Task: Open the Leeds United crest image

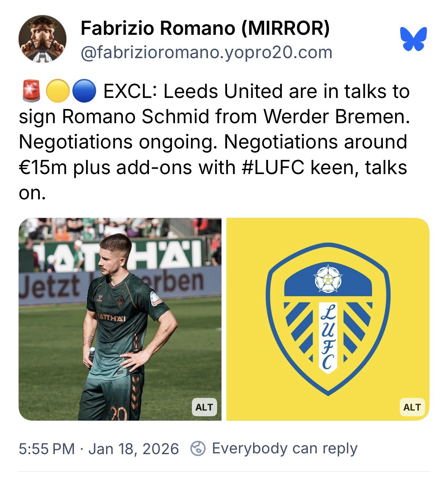Action: pyautogui.click(x=328, y=319)
